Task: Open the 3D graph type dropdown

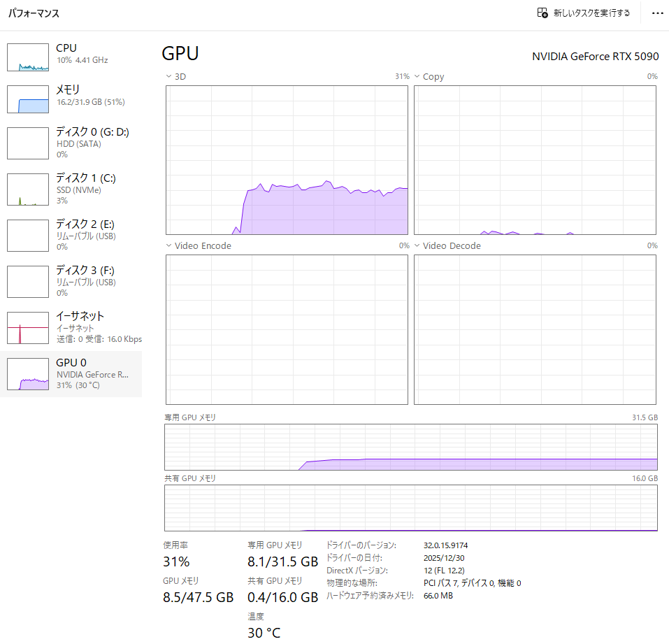Action: coord(168,76)
